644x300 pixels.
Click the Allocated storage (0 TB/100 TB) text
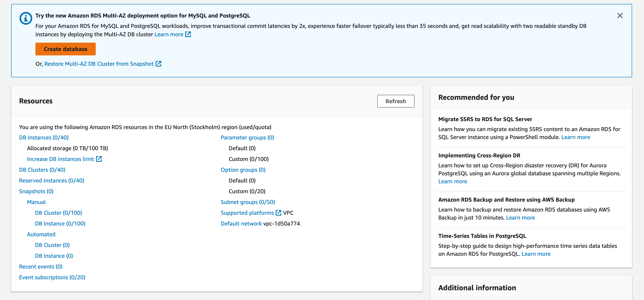pos(67,148)
